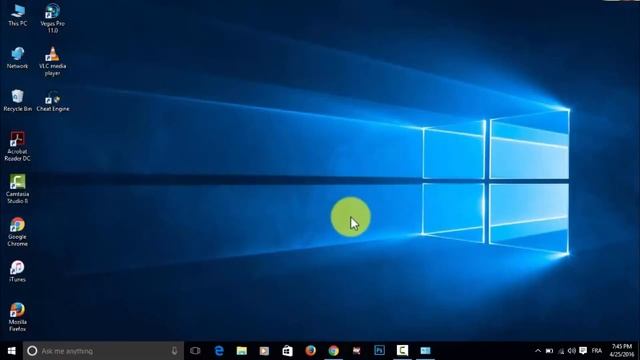Launch Firefox from the taskbar
This screenshot has height=360, width=640.
click(x=311, y=351)
